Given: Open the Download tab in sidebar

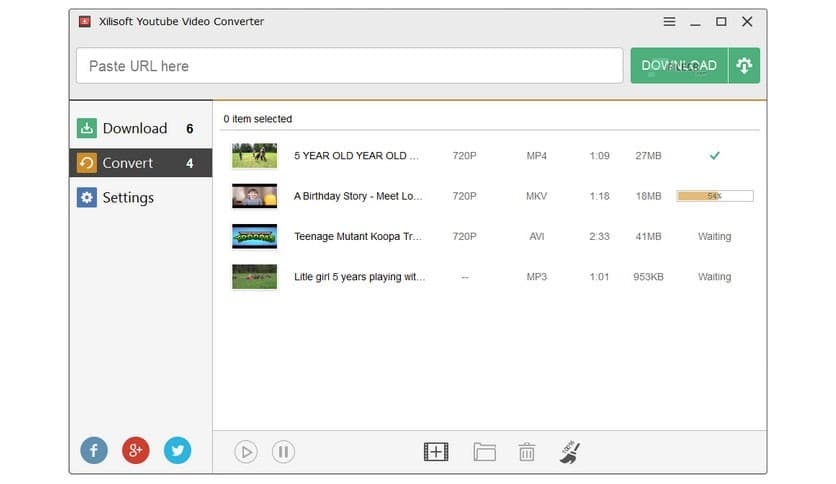Looking at the screenshot, I should click(141, 128).
